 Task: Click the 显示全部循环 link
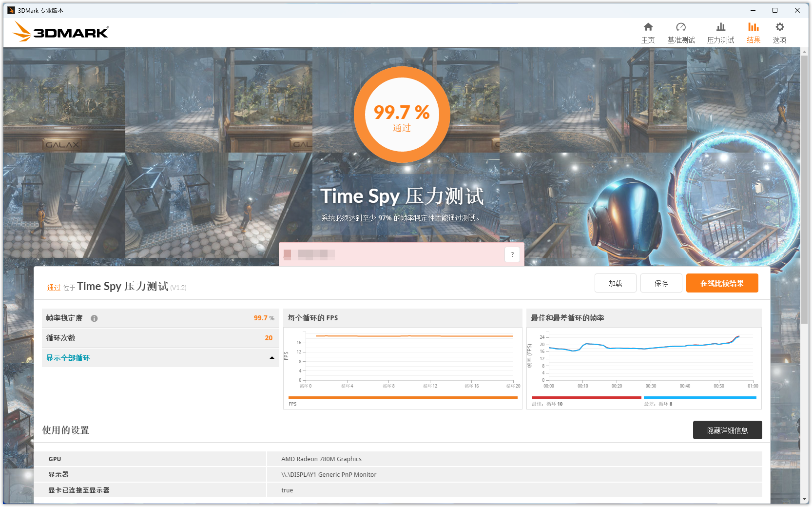pos(68,358)
